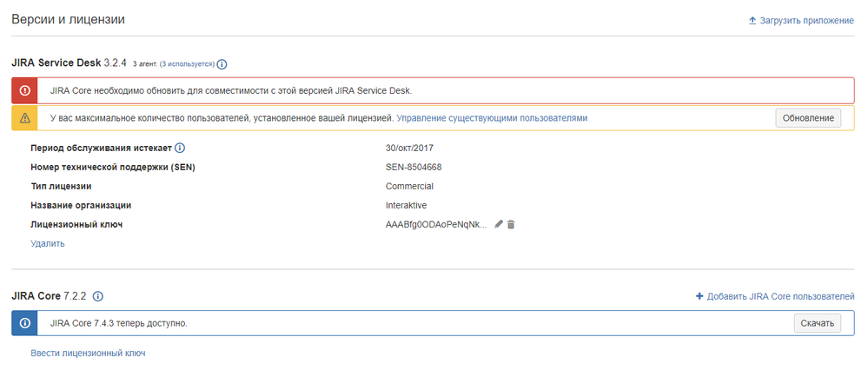Click the 'Скачать' button
This screenshot has height=390, width=868.
tap(817, 323)
